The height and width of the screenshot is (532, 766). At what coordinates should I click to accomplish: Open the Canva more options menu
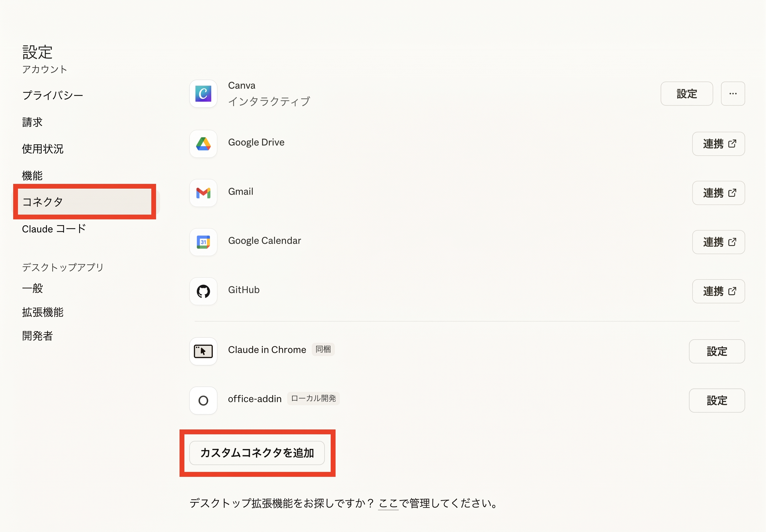pos(733,94)
